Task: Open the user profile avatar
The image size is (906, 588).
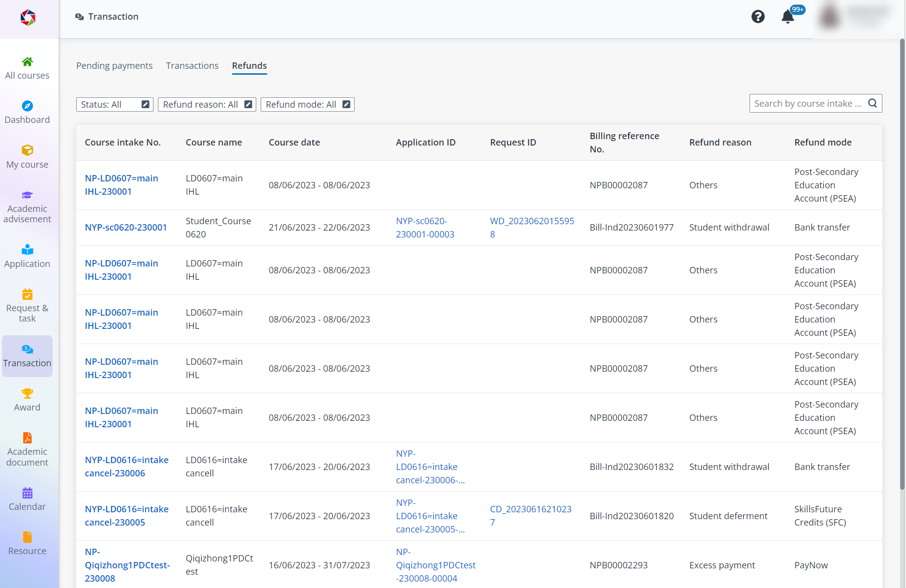Action: [x=830, y=17]
